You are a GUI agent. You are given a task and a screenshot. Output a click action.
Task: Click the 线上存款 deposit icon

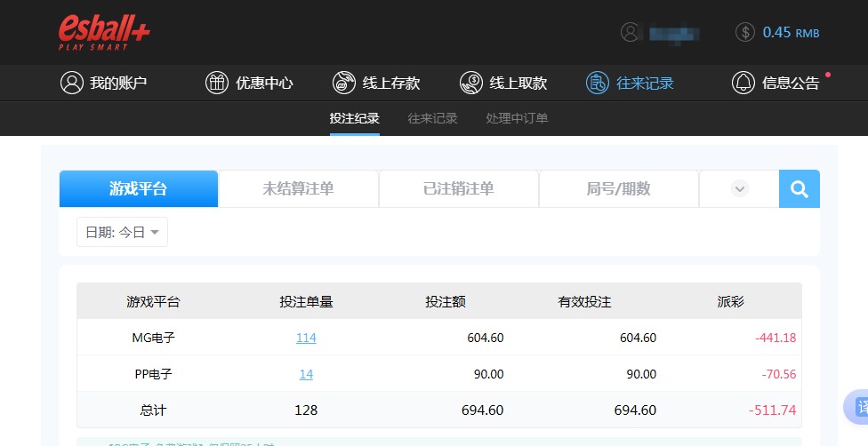[344, 83]
